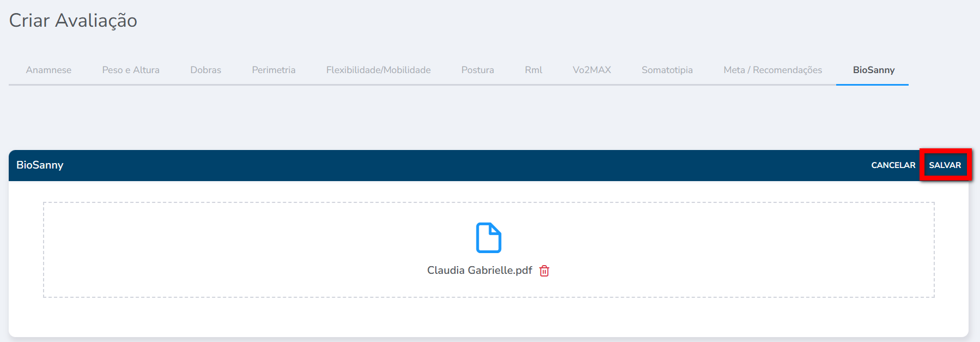This screenshot has width=980, height=342.
Task: Click the Criar Avaliação page heading
Action: (73, 21)
